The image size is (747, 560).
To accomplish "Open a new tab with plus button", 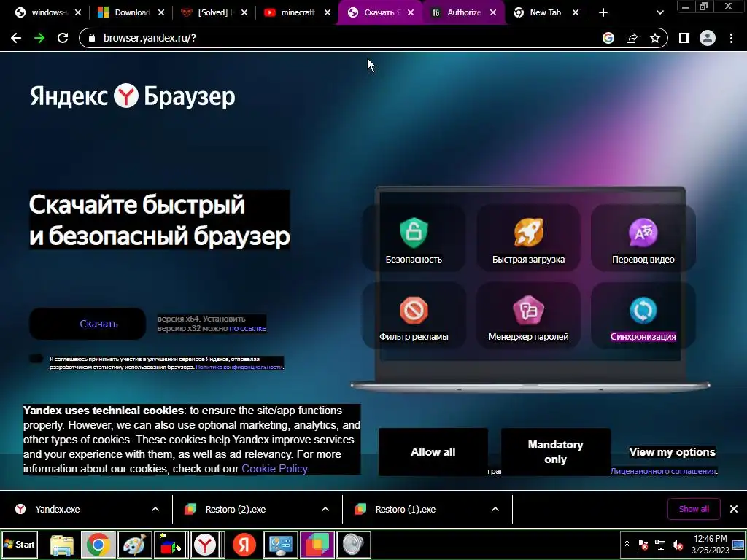I will coord(603,13).
